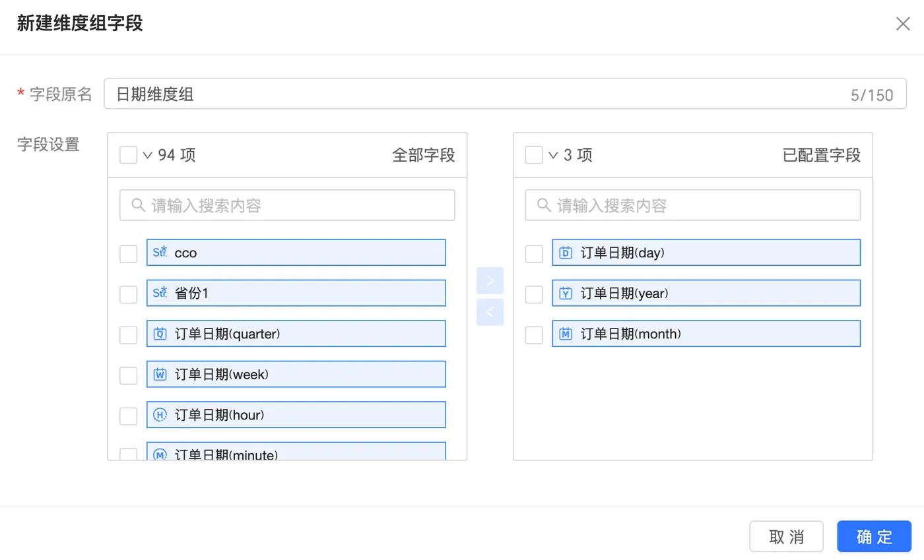The width and height of the screenshot is (924, 560).
Task: Confirm with the 确定 button
Action: (x=874, y=536)
